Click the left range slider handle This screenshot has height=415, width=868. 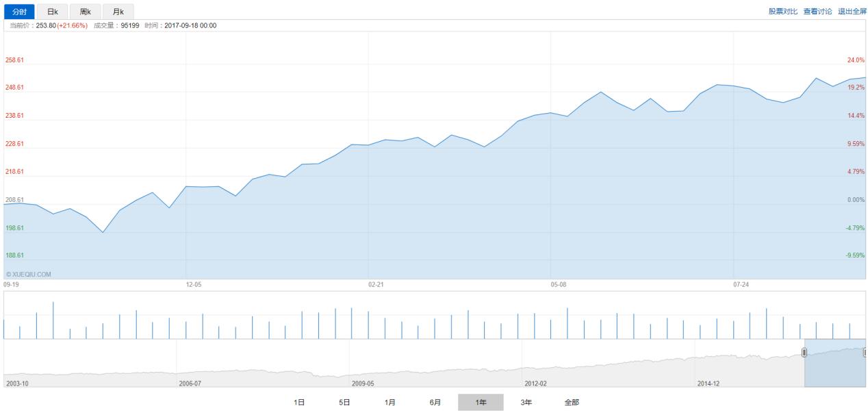[x=804, y=352]
